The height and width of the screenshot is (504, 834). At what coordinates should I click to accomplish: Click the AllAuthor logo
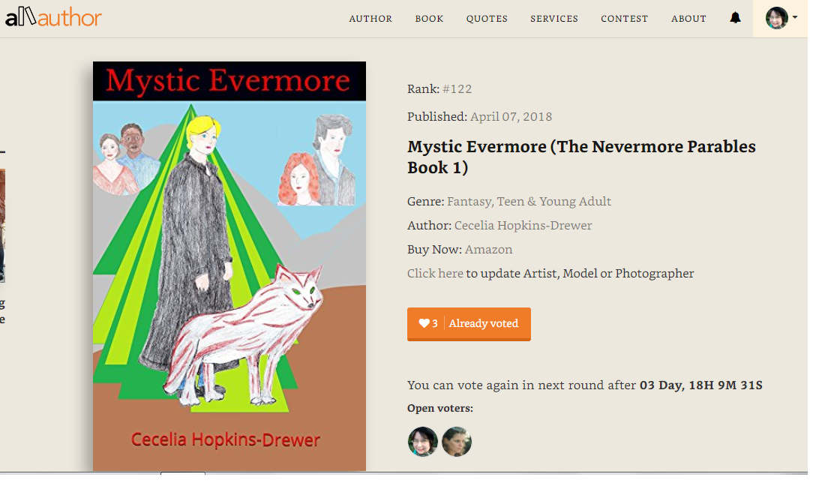click(53, 17)
